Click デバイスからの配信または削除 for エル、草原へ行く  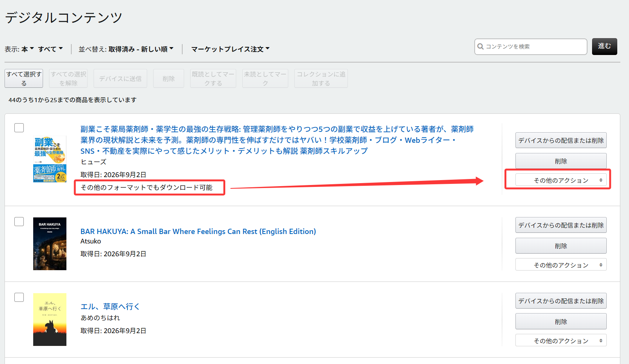(561, 301)
